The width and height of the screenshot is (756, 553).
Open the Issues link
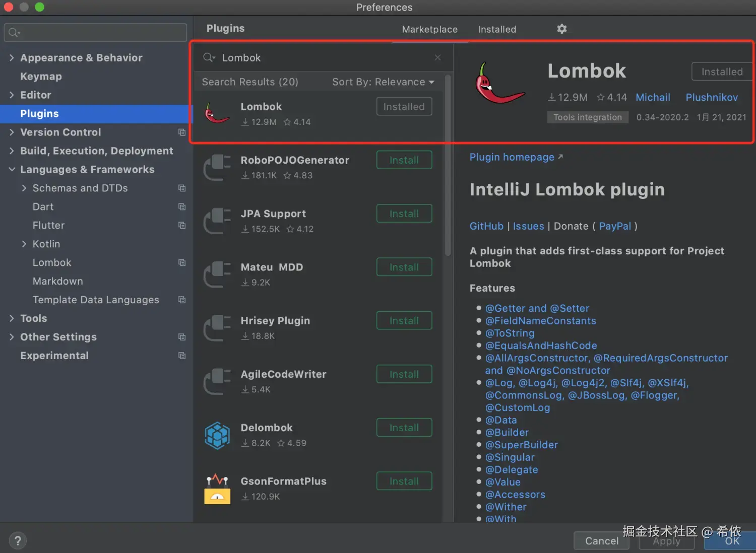pyautogui.click(x=528, y=226)
